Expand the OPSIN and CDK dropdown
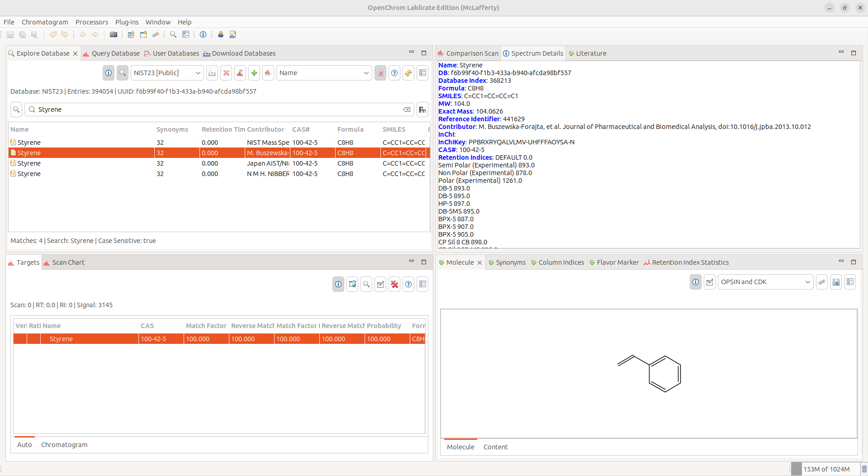The image size is (868, 476). coord(765,282)
